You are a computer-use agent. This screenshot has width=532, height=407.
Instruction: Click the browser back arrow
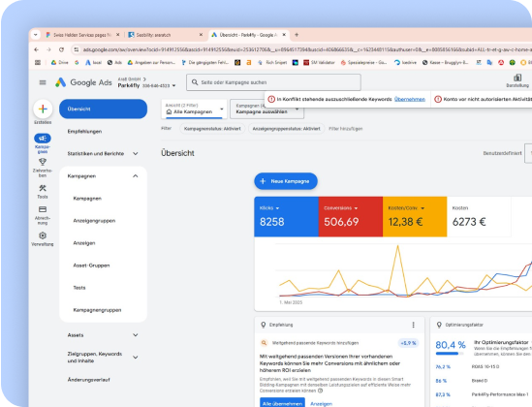click(36, 49)
